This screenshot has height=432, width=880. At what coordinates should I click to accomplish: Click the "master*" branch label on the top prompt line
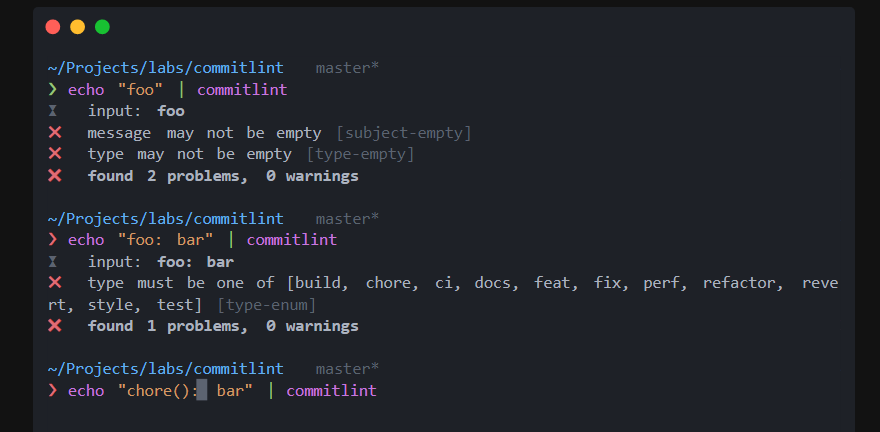tap(347, 68)
